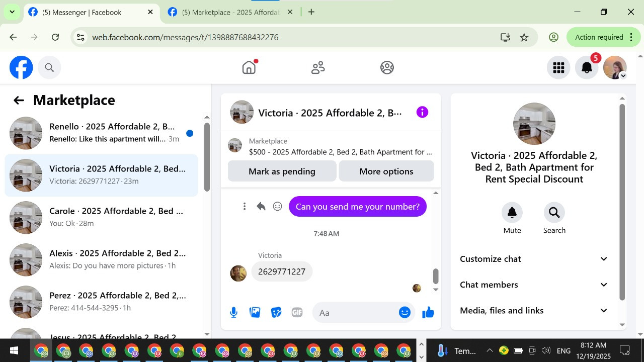Open conversation information purple icon
Screen dimensions: 644x362
422,112
